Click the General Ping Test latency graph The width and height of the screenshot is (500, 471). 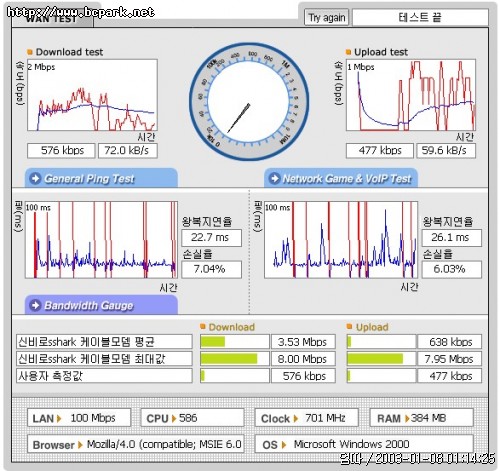tap(101, 240)
